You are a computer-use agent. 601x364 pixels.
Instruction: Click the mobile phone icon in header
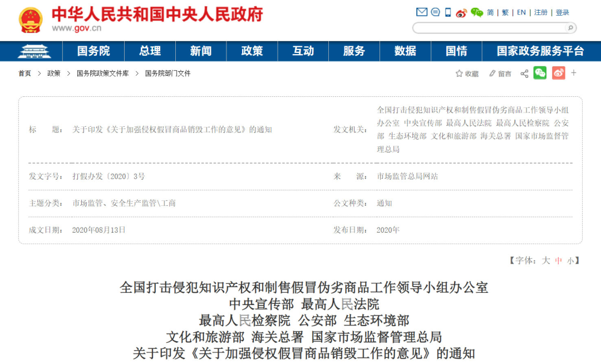448,12
